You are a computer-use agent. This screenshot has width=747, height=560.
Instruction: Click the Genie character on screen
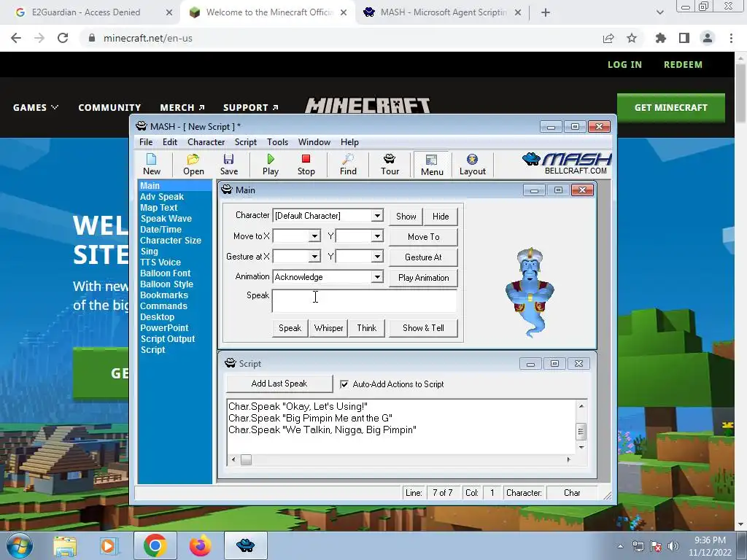click(x=530, y=292)
